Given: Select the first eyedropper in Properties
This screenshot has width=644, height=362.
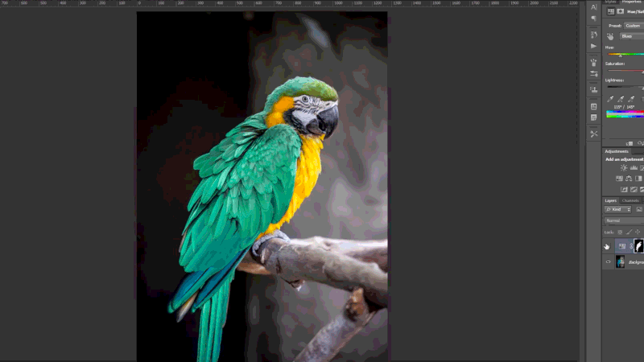Looking at the screenshot, I should pyautogui.click(x=610, y=99).
